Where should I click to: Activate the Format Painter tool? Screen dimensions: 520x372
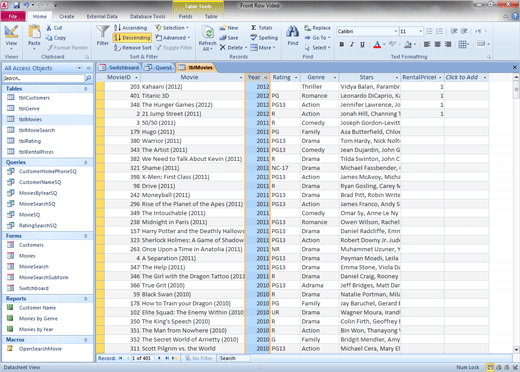tap(67, 48)
